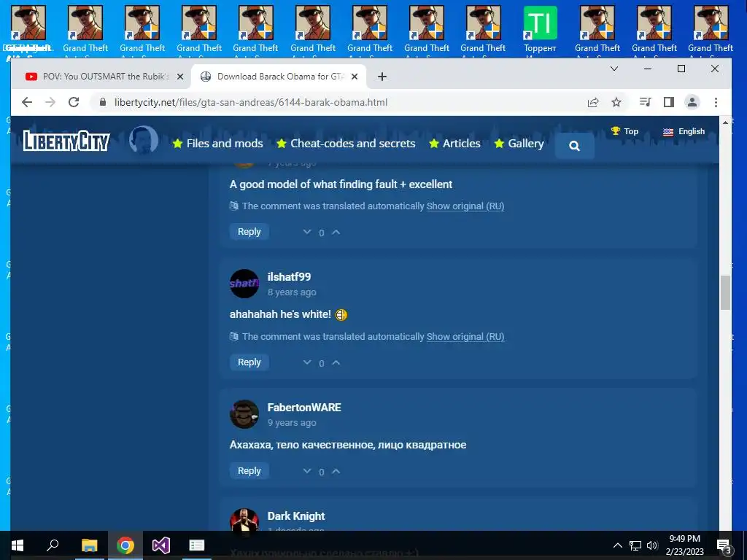Downvote FabertonWARE's comment

click(307, 471)
